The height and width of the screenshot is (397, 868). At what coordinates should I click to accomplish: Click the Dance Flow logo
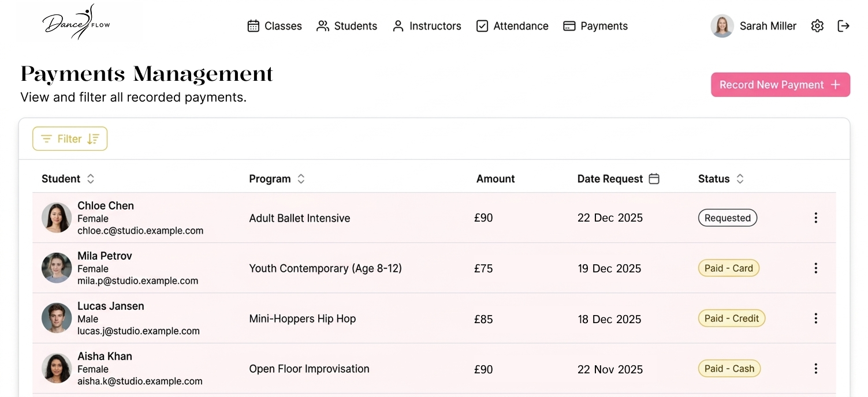(76, 23)
